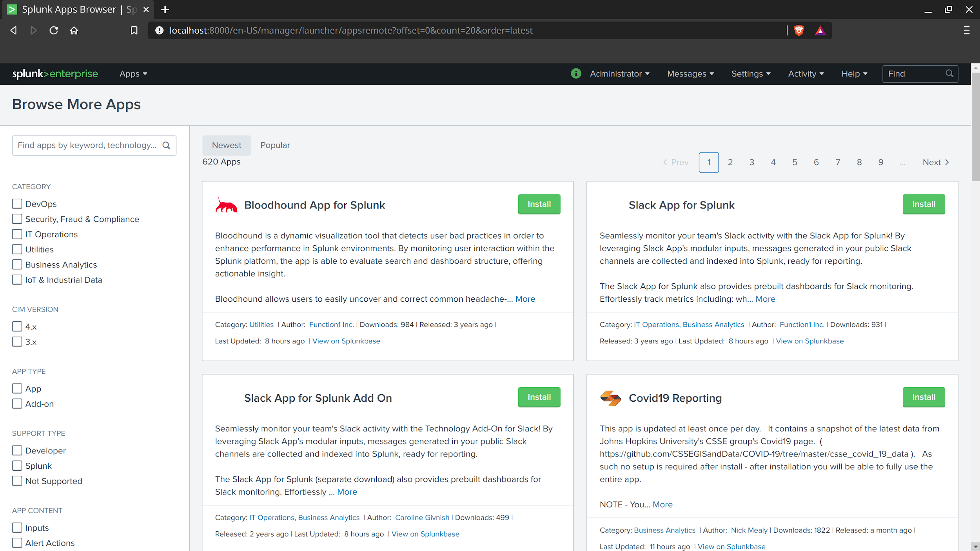Screen dimensions: 980x551
Task: Expand the Settings dropdown
Action: [751, 74]
